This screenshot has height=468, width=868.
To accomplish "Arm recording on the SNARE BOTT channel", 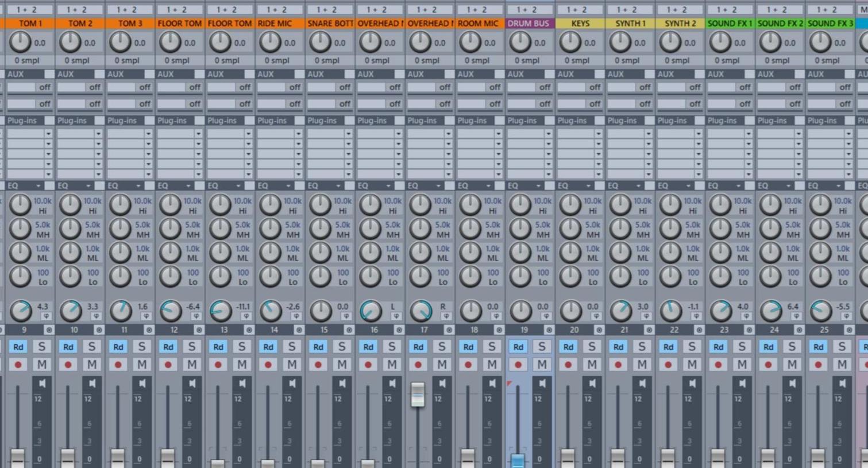I will coord(318,365).
